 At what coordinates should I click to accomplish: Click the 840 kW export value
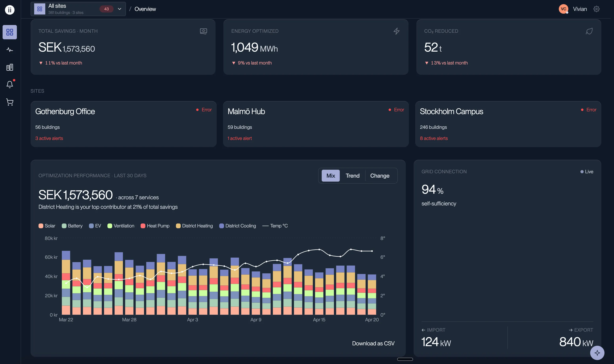(576, 342)
